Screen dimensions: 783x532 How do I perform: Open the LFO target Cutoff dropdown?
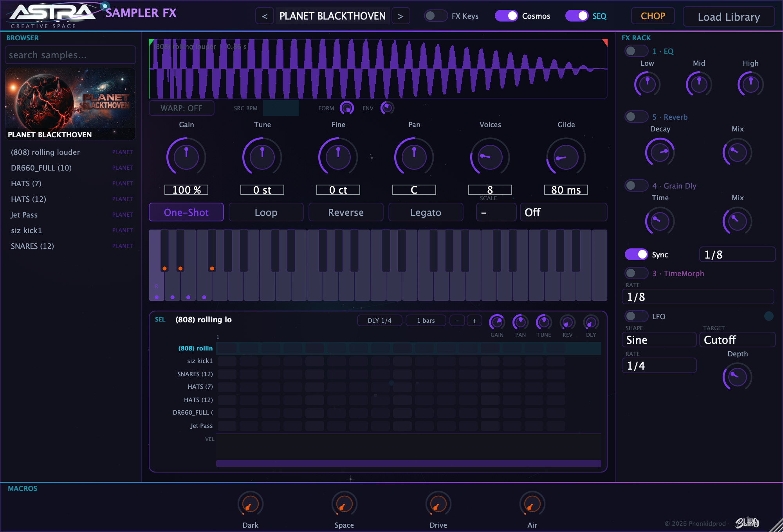pos(737,340)
